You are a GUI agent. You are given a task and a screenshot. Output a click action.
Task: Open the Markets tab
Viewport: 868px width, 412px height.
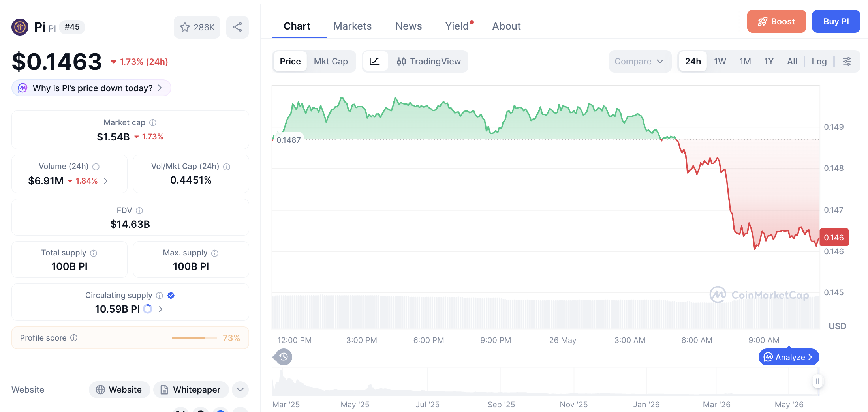(353, 26)
